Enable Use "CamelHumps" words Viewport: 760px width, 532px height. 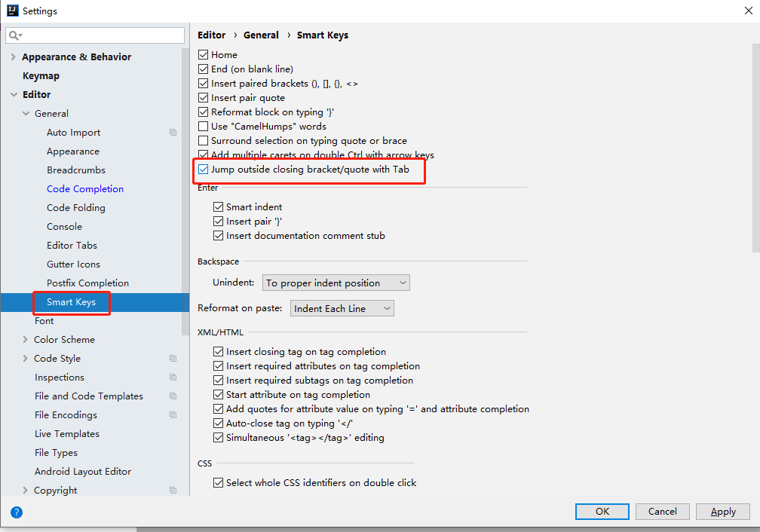(x=204, y=127)
